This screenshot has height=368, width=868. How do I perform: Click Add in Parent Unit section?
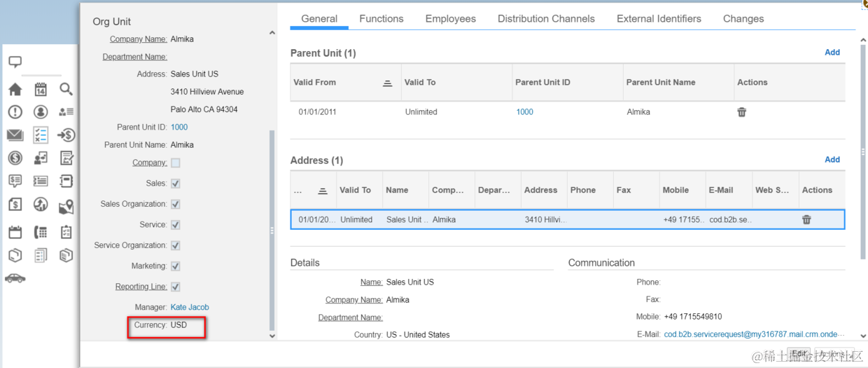[x=832, y=53]
